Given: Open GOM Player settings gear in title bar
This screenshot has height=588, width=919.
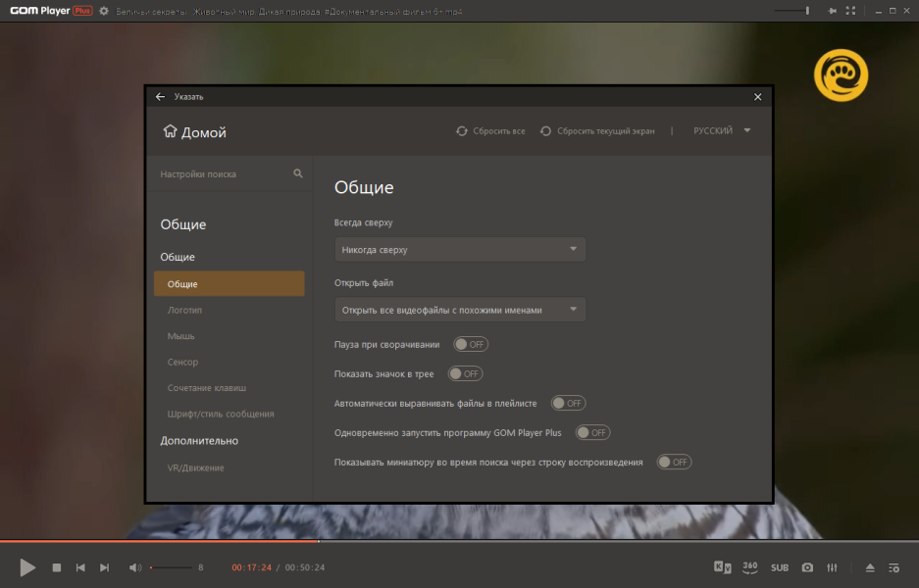Looking at the screenshot, I should tap(104, 11).
